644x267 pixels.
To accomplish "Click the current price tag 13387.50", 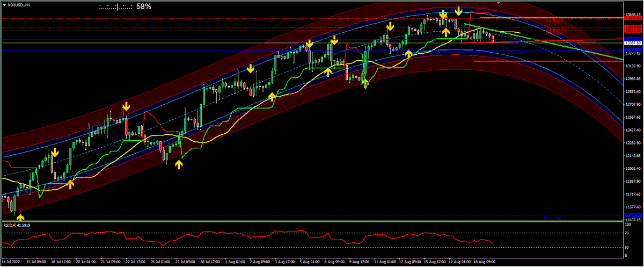I will tap(633, 42).
